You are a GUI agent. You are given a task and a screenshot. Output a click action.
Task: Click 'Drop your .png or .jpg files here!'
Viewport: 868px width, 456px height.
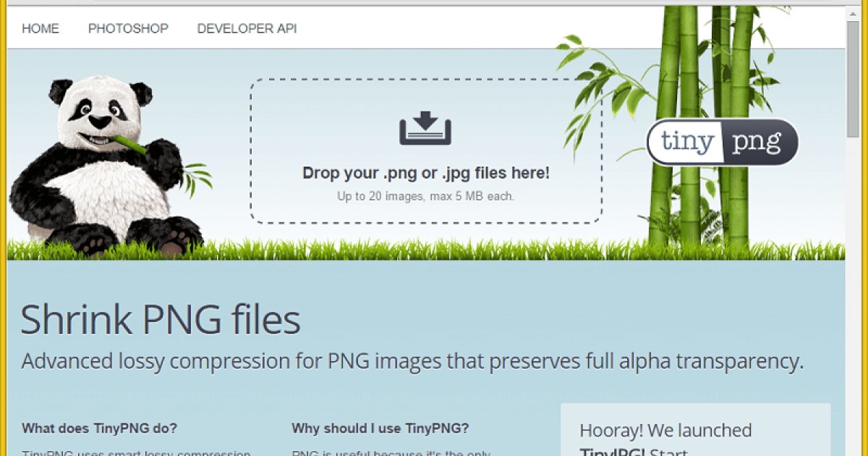(x=425, y=174)
